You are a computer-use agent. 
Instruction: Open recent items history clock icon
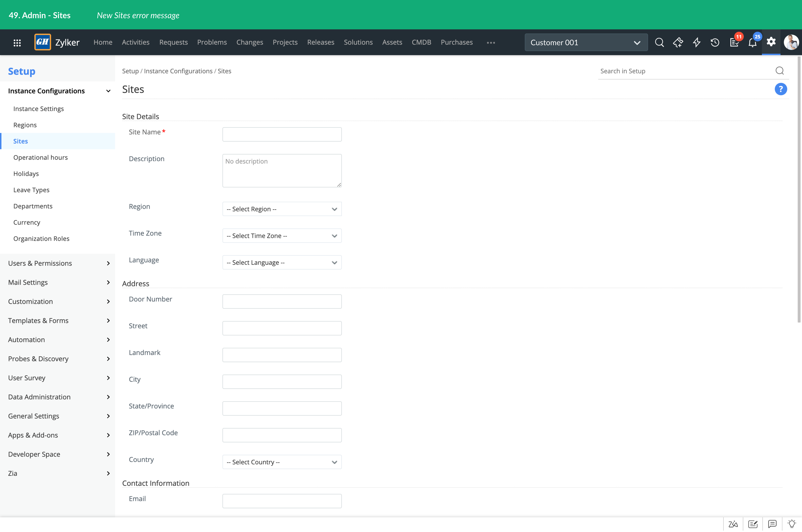click(x=715, y=42)
